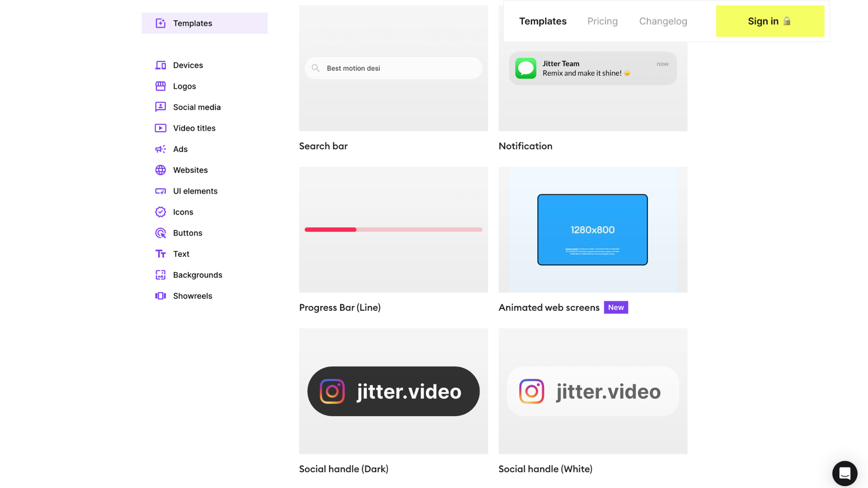868x488 pixels.
Task: Open the Social handle (Dark) preview
Action: tap(393, 391)
